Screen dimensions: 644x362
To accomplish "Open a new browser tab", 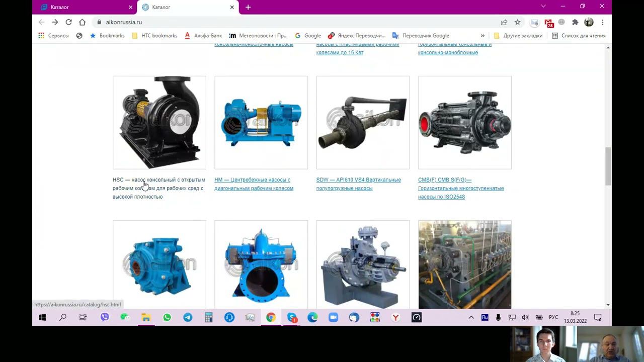I will click(x=248, y=7).
